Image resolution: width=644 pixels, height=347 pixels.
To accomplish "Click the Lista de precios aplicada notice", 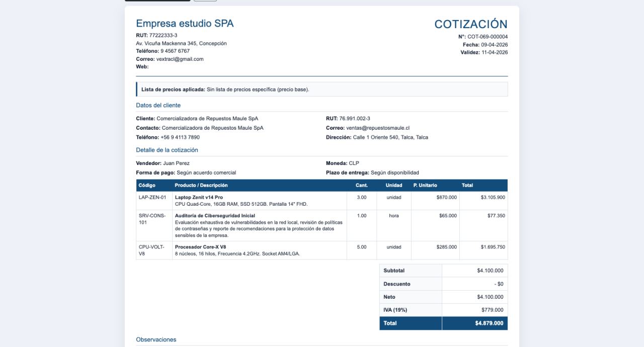I will 322,90.
